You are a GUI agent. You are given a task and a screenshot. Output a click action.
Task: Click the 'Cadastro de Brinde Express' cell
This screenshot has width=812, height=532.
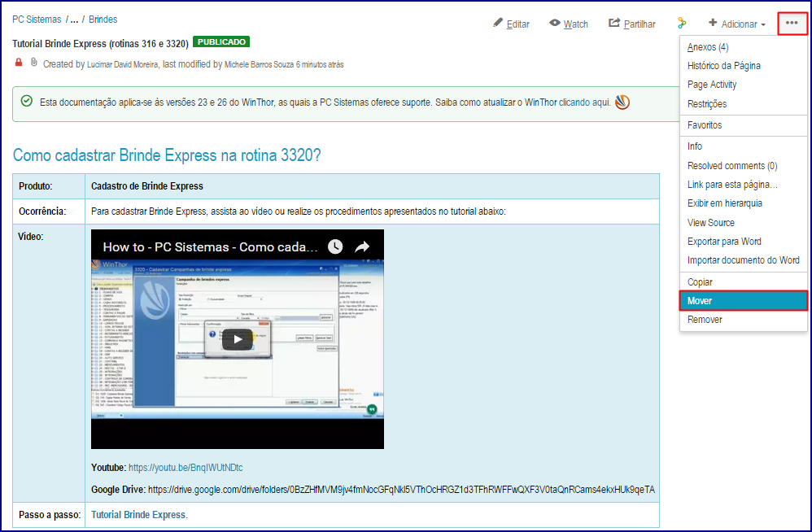click(x=373, y=186)
